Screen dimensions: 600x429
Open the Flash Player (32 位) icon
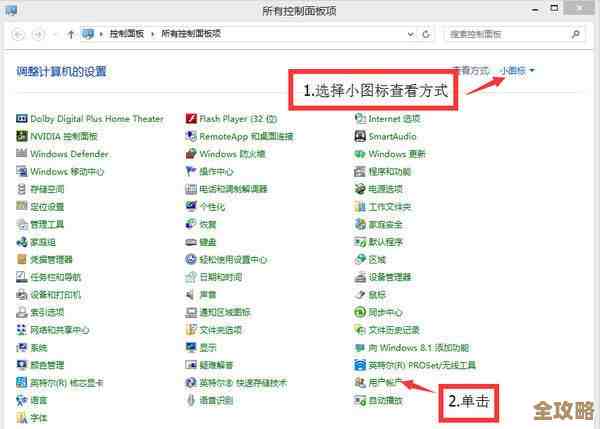(x=191, y=119)
